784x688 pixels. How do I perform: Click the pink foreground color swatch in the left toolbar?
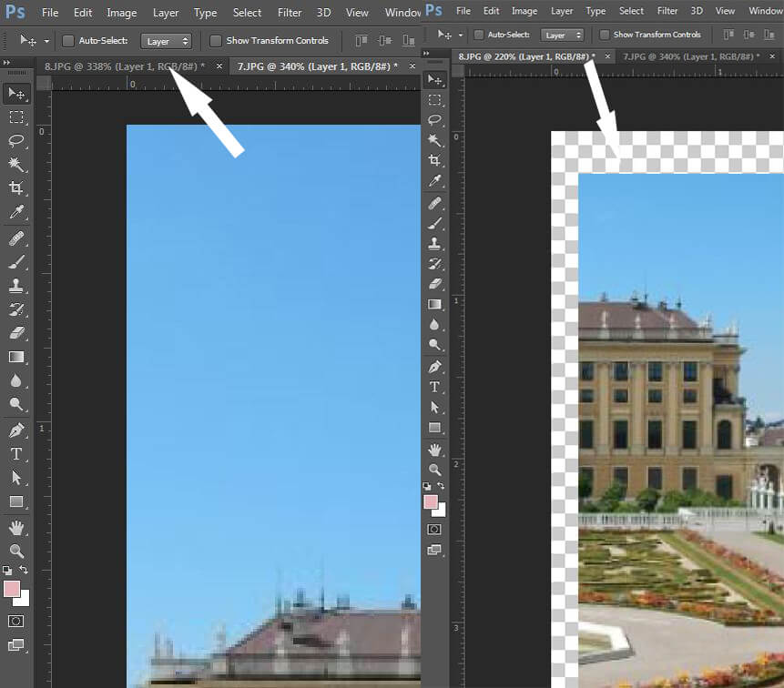click(12, 589)
